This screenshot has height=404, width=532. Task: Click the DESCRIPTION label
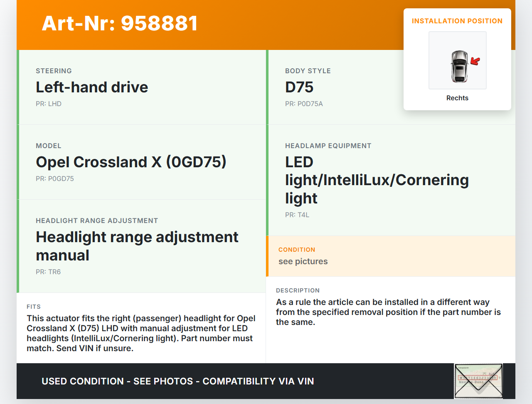click(x=298, y=290)
